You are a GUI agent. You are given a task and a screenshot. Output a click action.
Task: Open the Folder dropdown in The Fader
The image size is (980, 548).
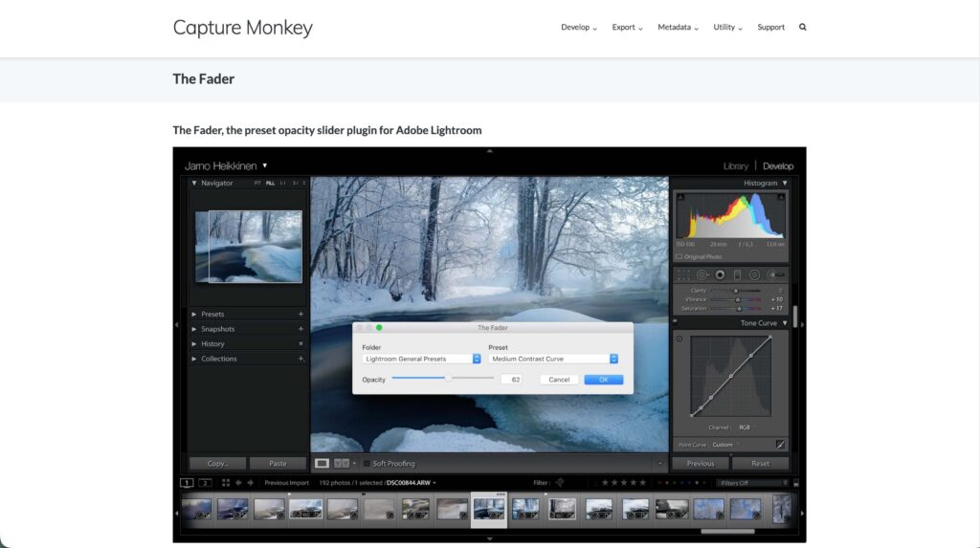point(421,359)
